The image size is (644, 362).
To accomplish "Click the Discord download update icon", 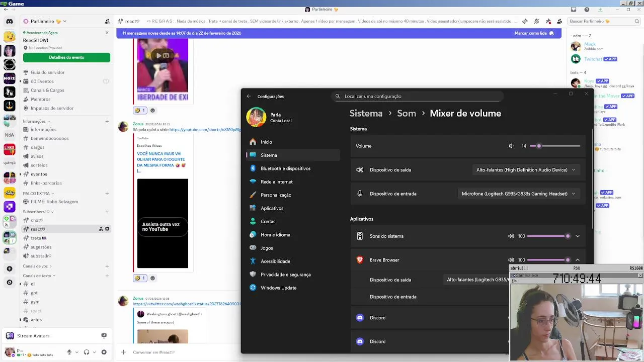I will (x=600, y=10).
